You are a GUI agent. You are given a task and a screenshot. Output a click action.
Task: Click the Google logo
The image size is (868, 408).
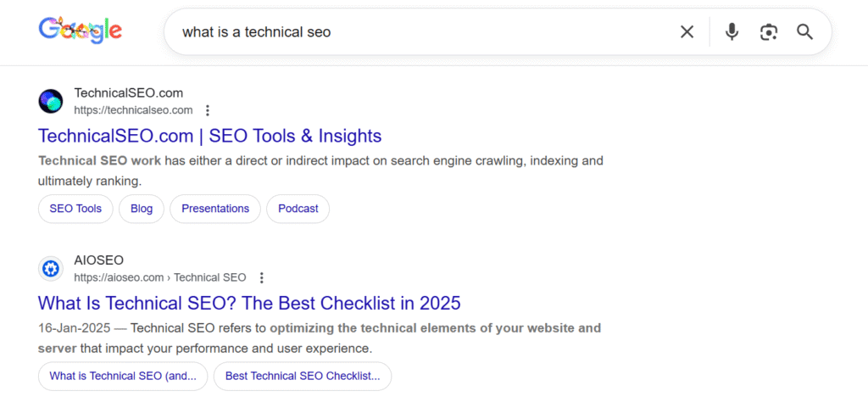click(x=81, y=31)
